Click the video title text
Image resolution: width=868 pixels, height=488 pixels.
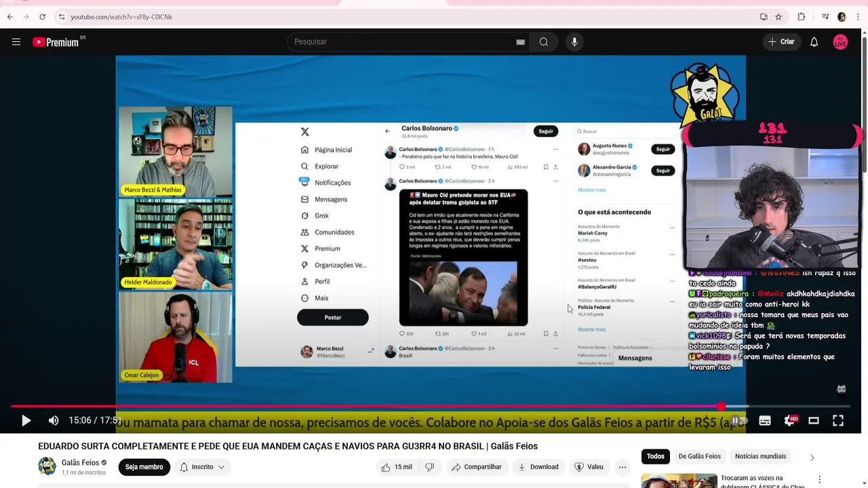[288, 446]
